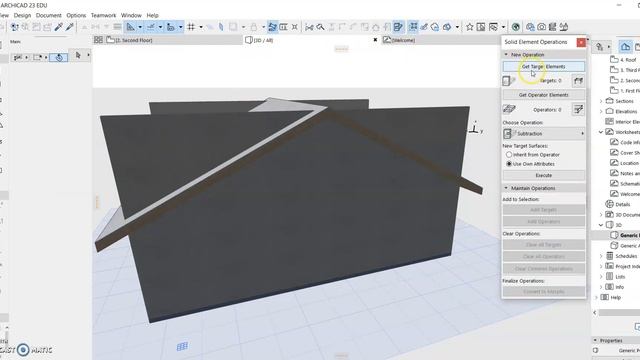Click the select operators icon beside Operators count

click(578, 109)
